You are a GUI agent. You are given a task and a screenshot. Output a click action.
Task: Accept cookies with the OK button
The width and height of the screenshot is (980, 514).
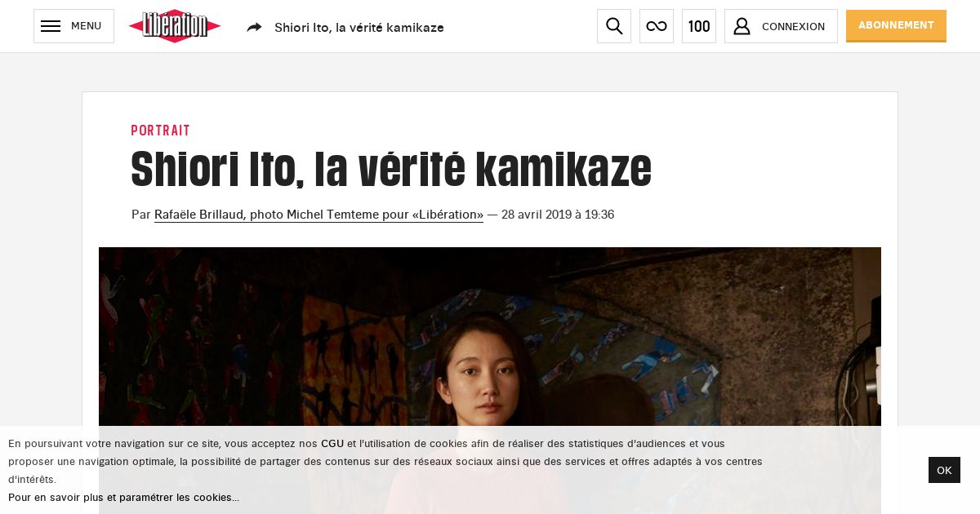coord(944,470)
